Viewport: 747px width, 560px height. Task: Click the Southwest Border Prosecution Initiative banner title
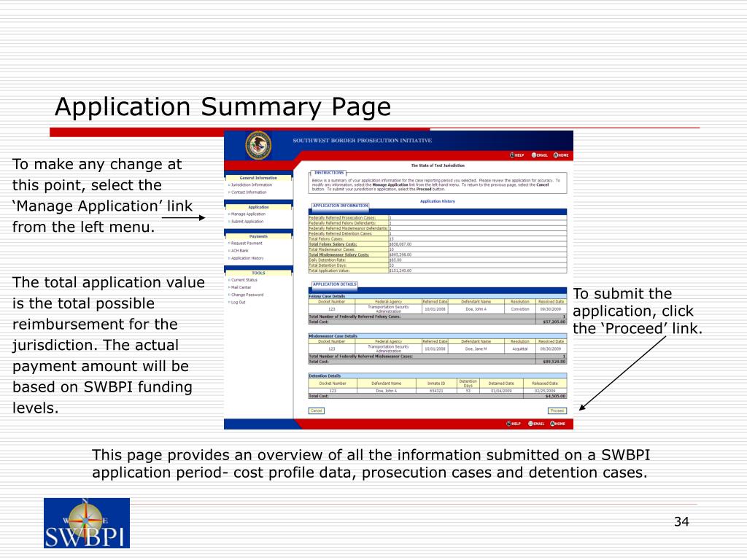[362, 141]
